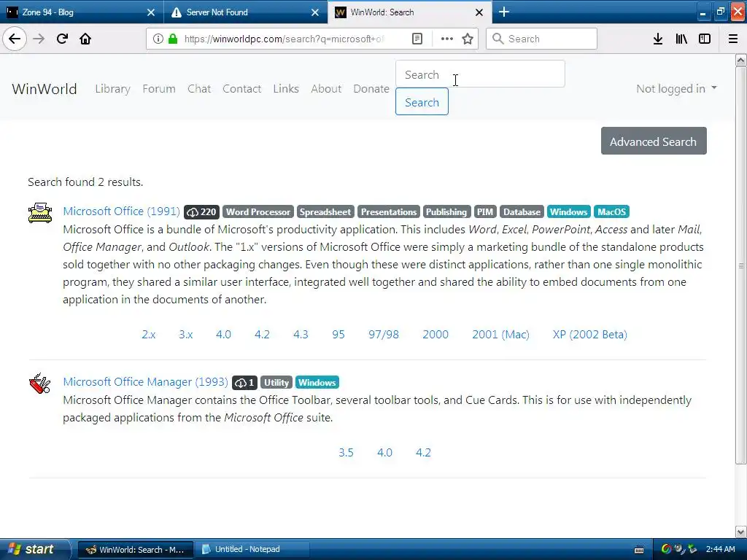Go back with the browser back arrow

coord(15,39)
